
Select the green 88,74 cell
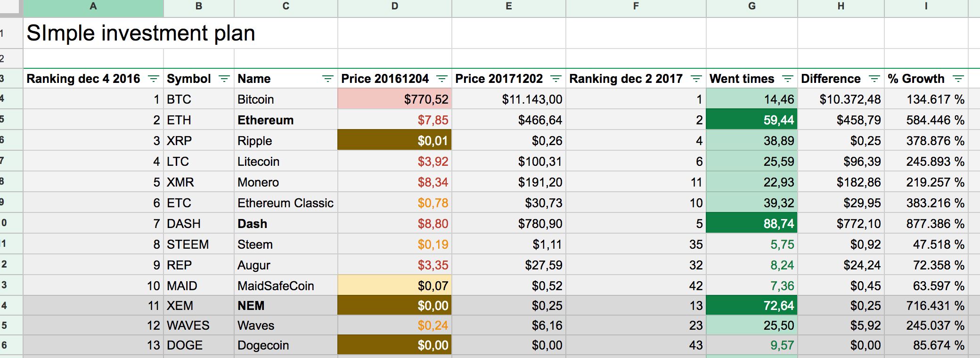click(752, 224)
